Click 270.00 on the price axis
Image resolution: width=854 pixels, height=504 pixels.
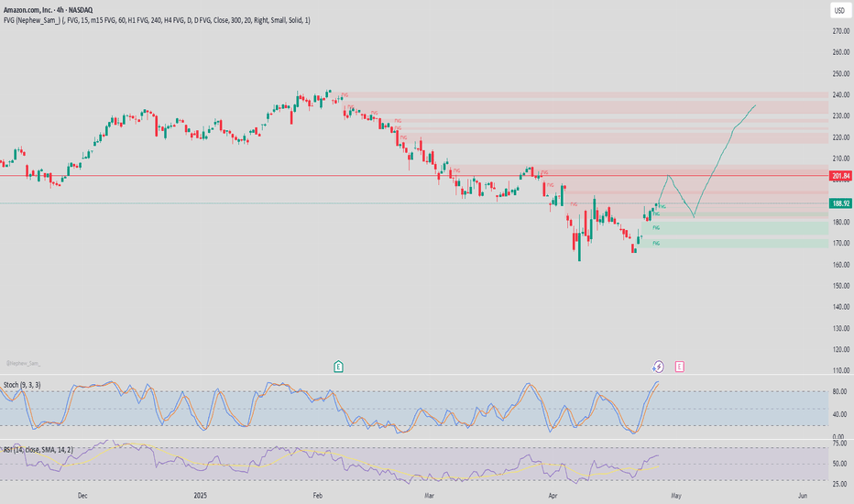coord(841,31)
